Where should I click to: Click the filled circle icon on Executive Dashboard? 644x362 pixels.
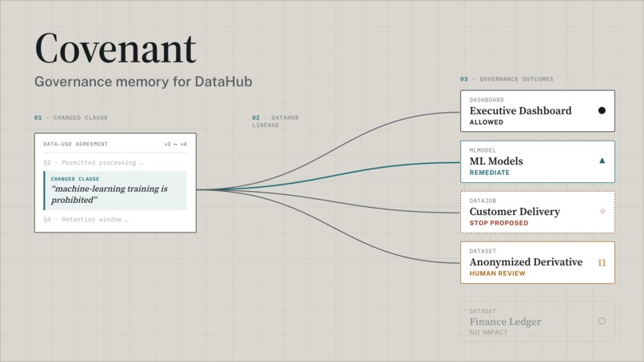(x=602, y=110)
